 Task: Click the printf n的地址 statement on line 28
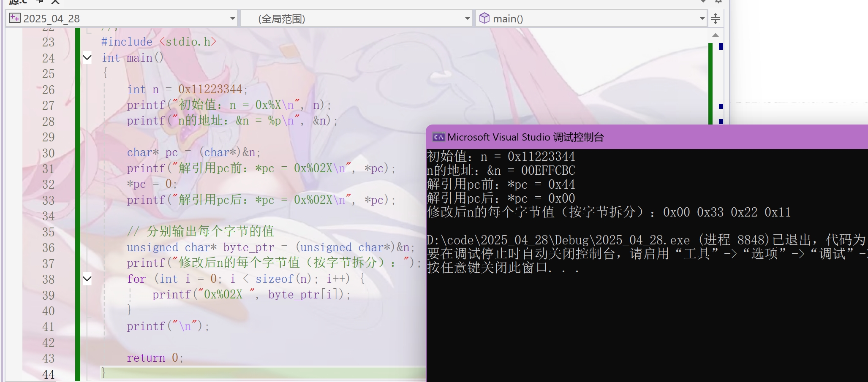pos(232,121)
